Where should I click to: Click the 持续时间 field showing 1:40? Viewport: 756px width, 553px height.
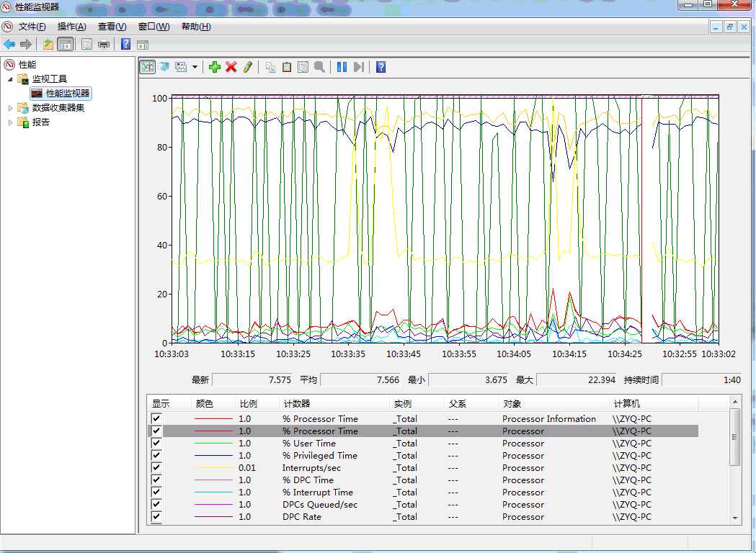point(701,379)
